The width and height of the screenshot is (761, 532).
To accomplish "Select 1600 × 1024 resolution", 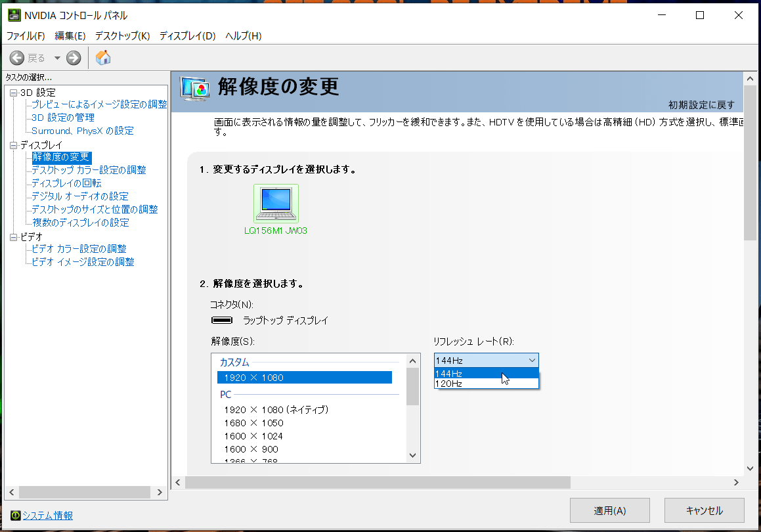I will [x=253, y=436].
